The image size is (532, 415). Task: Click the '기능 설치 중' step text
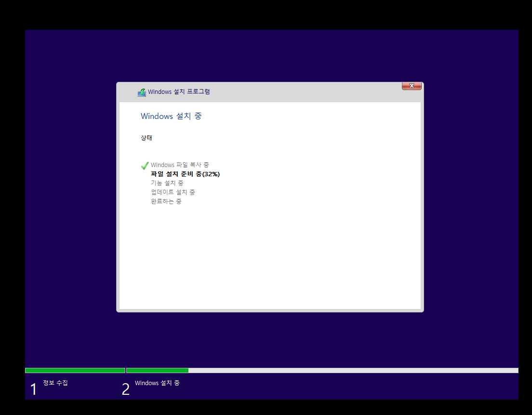pos(167,183)
